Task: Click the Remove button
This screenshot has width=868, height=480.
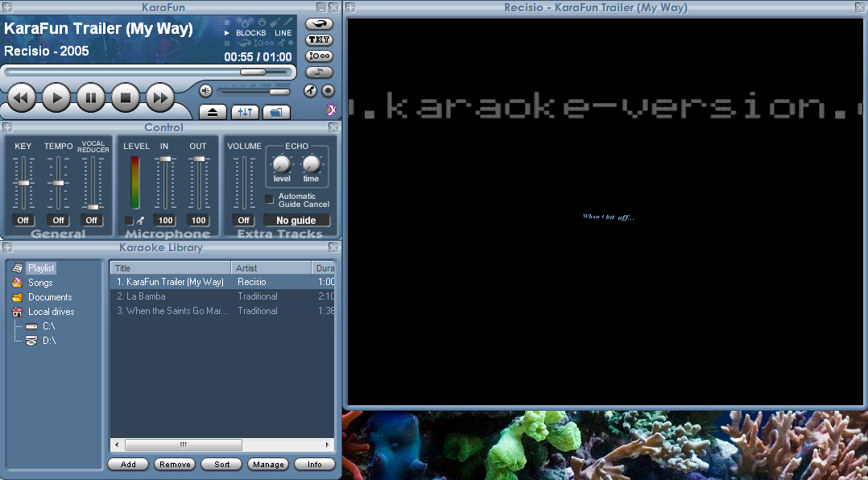Action: tap(175, 464)
